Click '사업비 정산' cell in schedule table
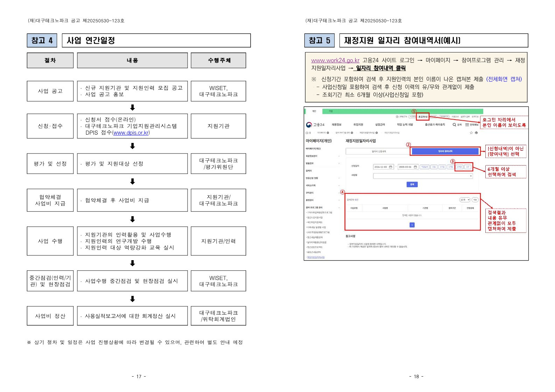Screen dimensions: 555x392 (x=50, y=316)
